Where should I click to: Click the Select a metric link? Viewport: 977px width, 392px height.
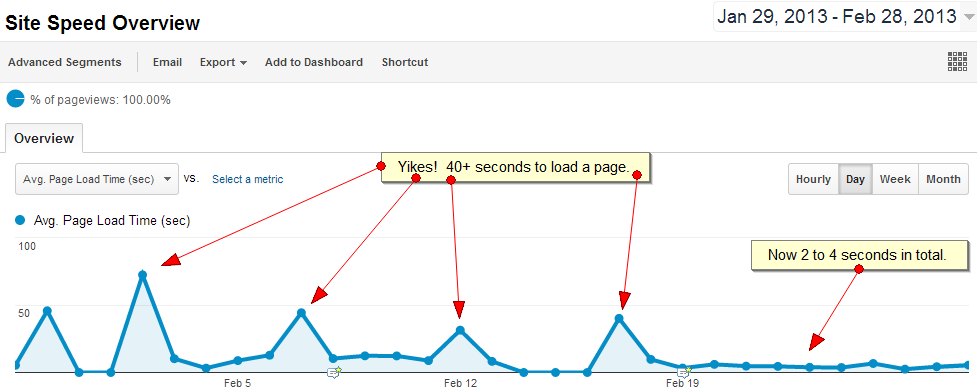pos(247,179)
